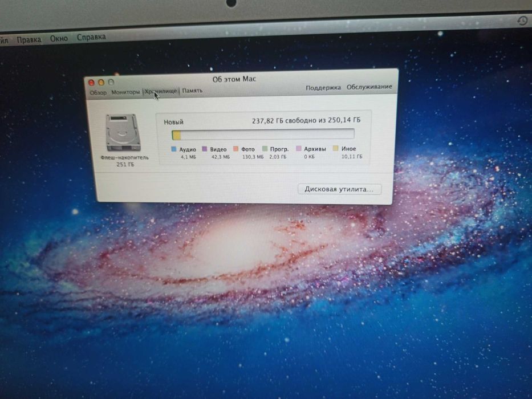Minimize the Об этом Mac window
Image resolution: width=532 pixels, height=399 pixels.
[x=101, y=82]
